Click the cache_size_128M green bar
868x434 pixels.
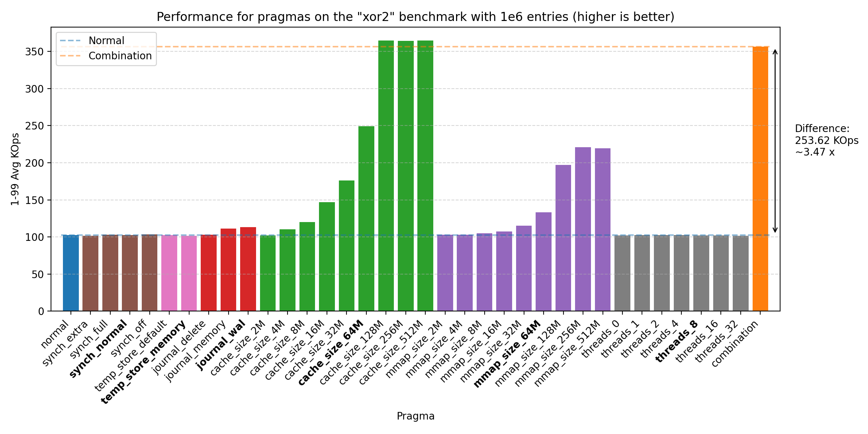tap(386, 176)
